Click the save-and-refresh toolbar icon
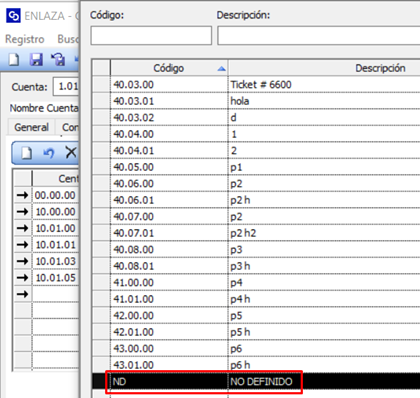This screenshot has width=420, height=398. [58, 60]
